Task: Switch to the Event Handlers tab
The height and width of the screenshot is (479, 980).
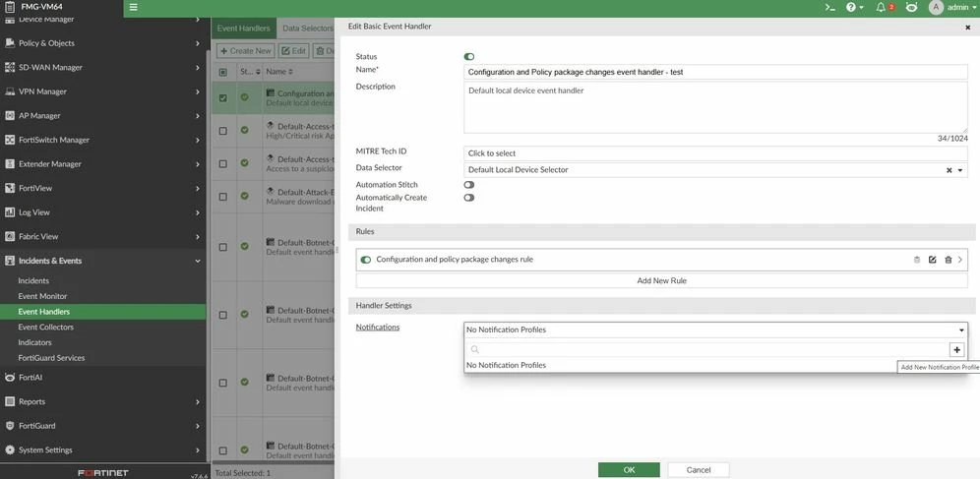Action: (x=243, y=29)
